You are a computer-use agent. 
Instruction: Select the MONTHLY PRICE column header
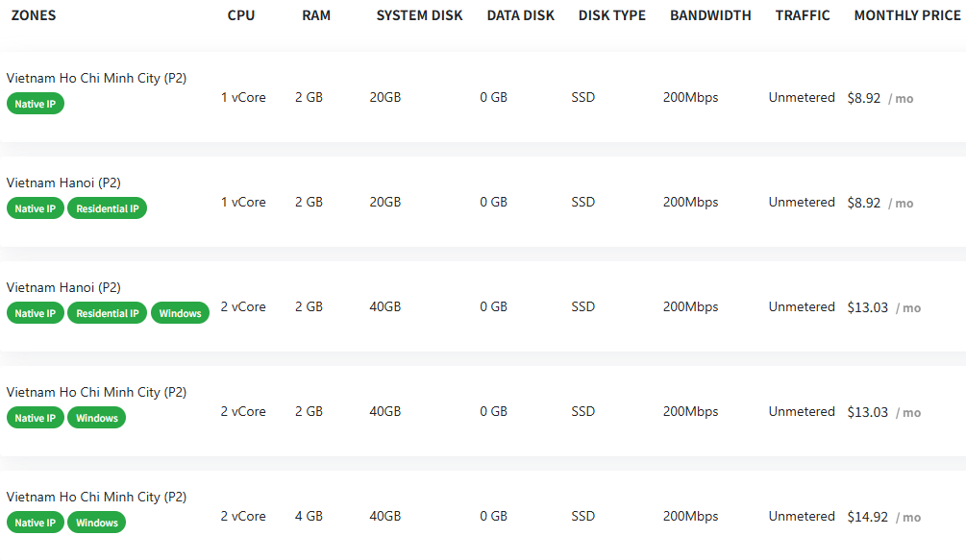pyautogui.click(x=906, y=15)
